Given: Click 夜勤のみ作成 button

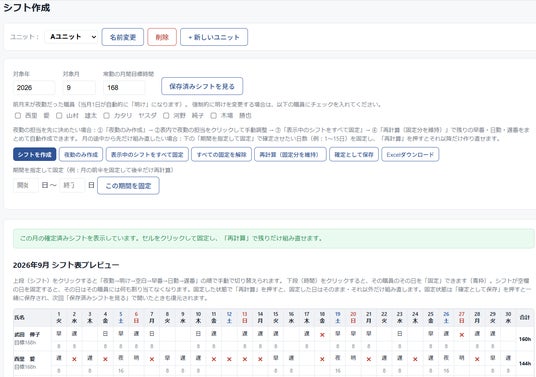Looking at the screenshot, I should [x=81, y=154].
